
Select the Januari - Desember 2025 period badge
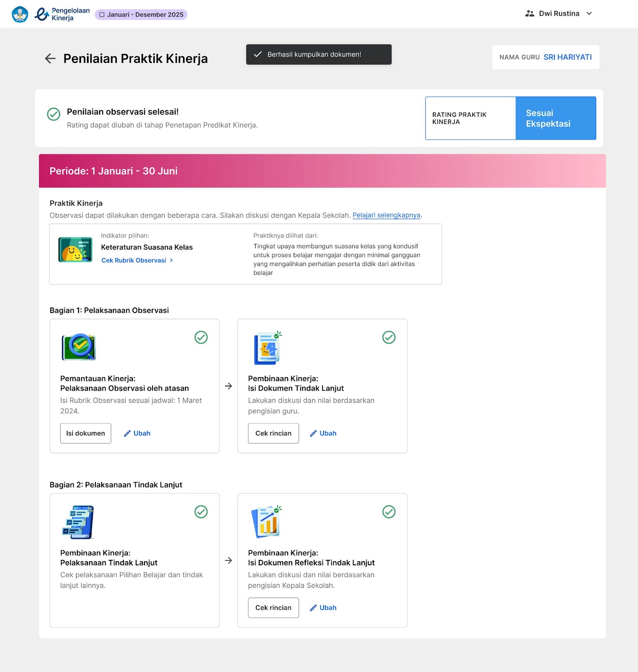point(141,15)
